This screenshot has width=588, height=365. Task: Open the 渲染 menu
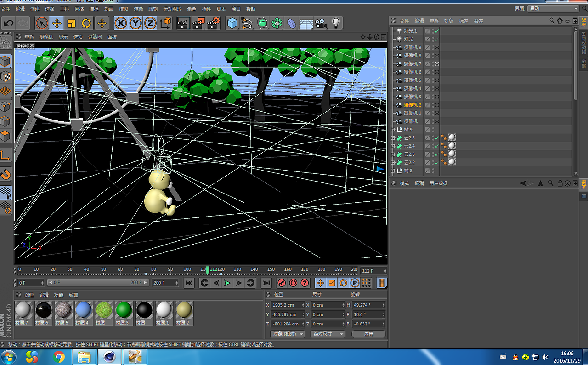click(x=138, y=9)
